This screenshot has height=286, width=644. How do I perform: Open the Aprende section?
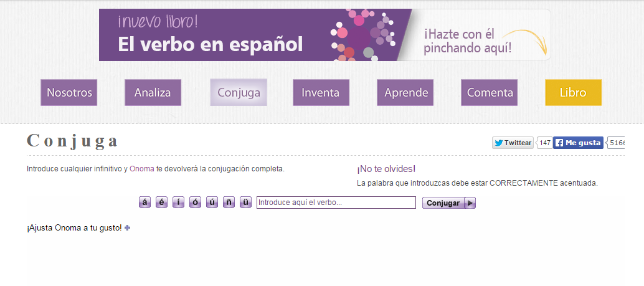coord(405,92)
